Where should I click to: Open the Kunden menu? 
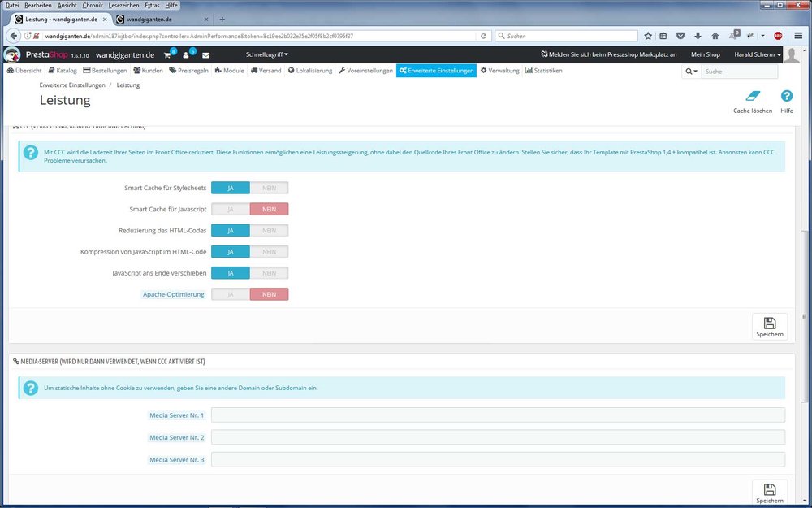point(148,71)
